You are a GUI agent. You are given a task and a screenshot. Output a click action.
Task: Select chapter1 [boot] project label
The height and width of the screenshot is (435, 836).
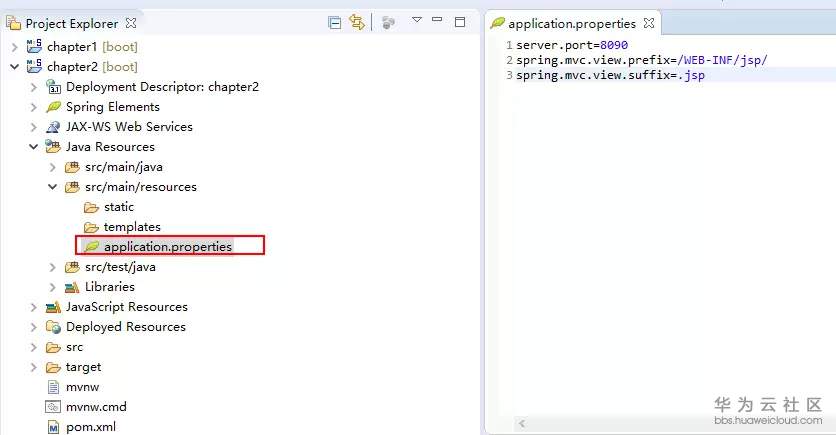(x=92, y=47)
